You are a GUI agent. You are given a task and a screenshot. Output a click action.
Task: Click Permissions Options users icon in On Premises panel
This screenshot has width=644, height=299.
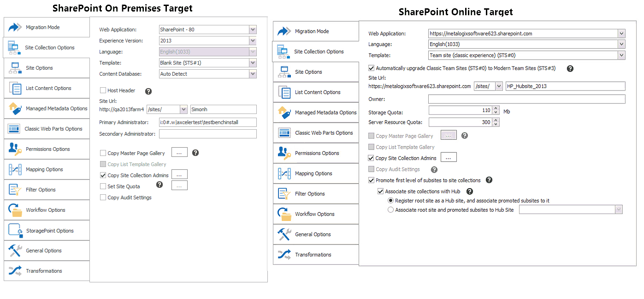tap(15, 149)
